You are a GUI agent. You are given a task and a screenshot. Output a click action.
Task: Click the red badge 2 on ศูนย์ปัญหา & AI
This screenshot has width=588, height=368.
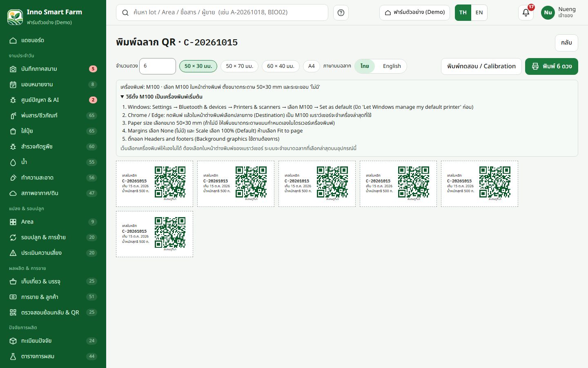[x=93, y=100]
